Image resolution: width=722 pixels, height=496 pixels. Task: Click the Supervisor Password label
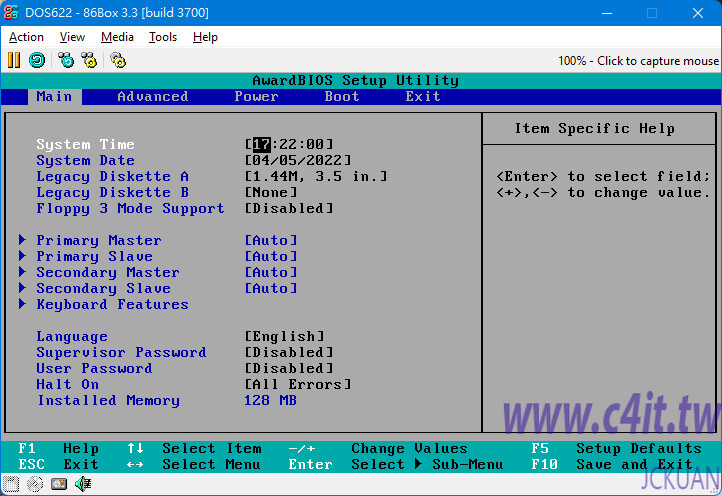[x=122, y=352]
